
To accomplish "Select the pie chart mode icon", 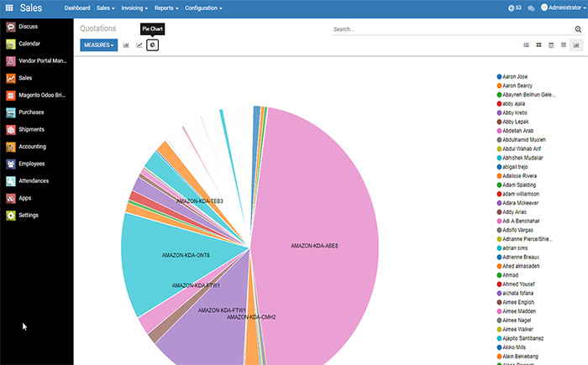I will pos(152,45).
